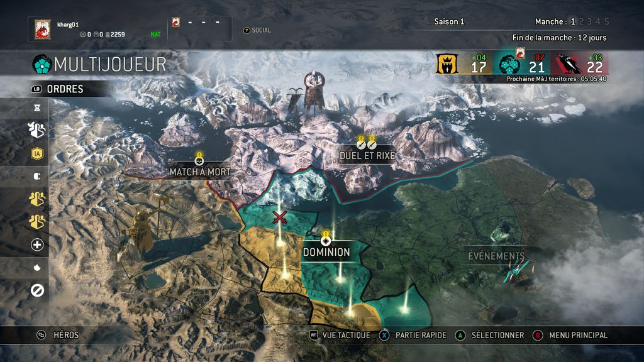Click the plus circle to add order
644x362 pixels.
click(37, 244)
